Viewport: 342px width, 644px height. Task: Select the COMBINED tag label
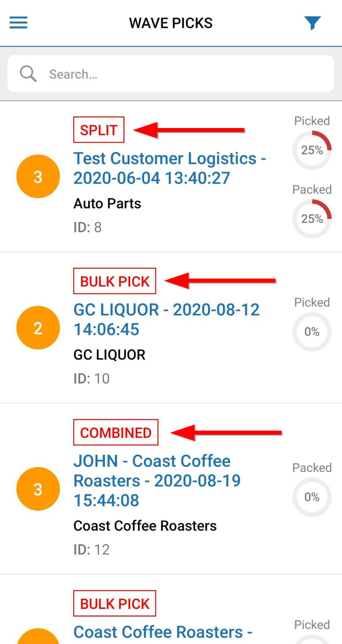click(116, 432)
